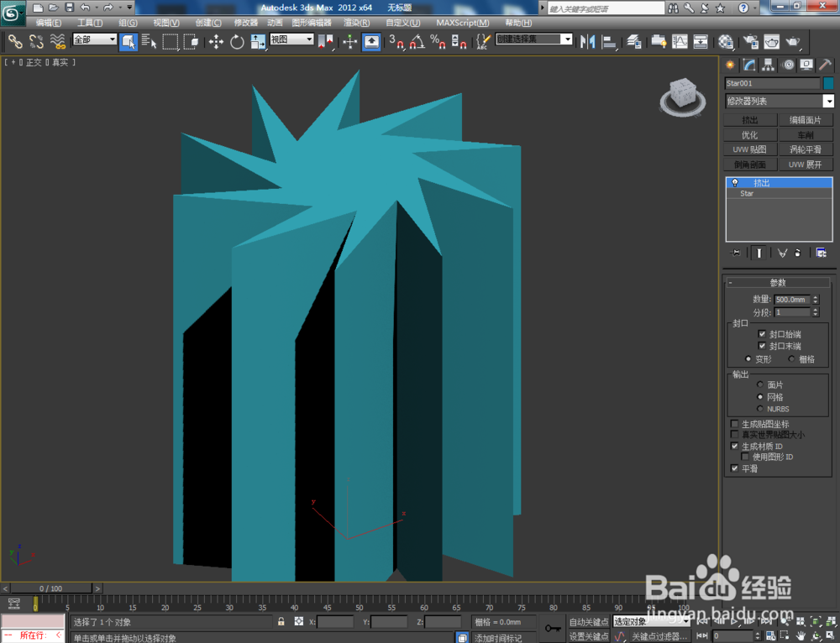The height and width of the screenshot is (643, 840).
Task: Select 变形 radio button
Action: pyautogui.click(x=748, y=358)
